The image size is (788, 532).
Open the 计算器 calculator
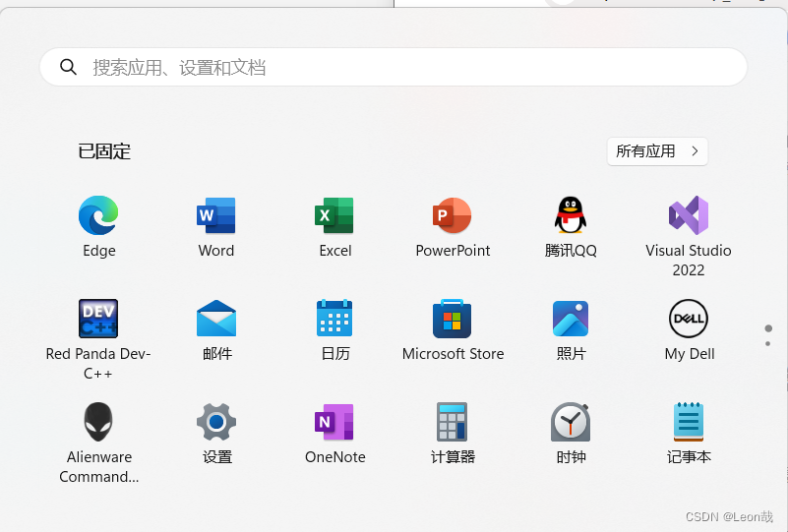pyautogui.click(x=453, y=422)
